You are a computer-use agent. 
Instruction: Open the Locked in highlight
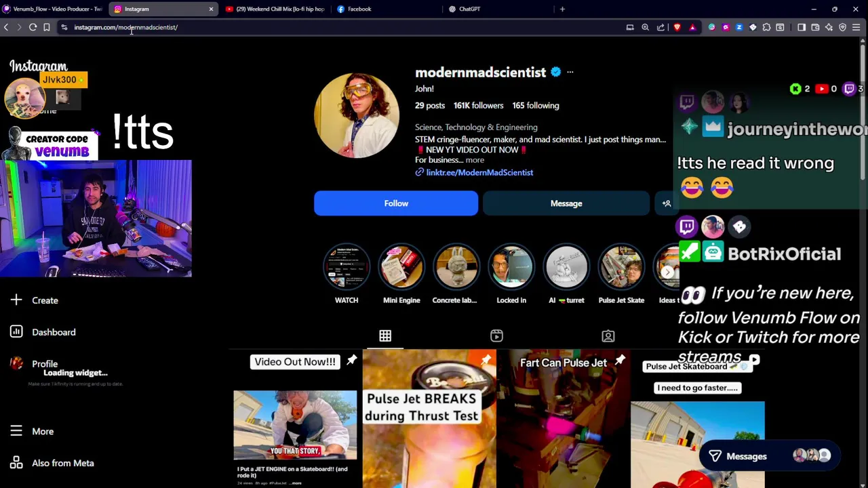(511, 274)
